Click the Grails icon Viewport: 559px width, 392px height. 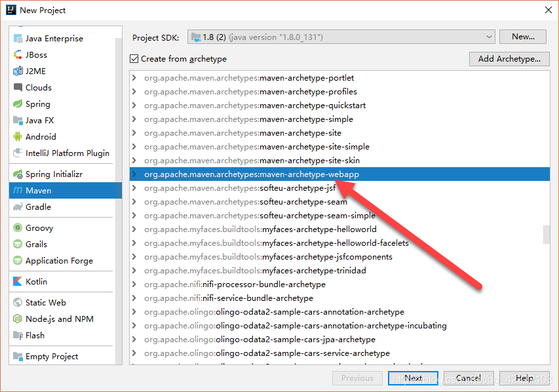tap(18, 244)
